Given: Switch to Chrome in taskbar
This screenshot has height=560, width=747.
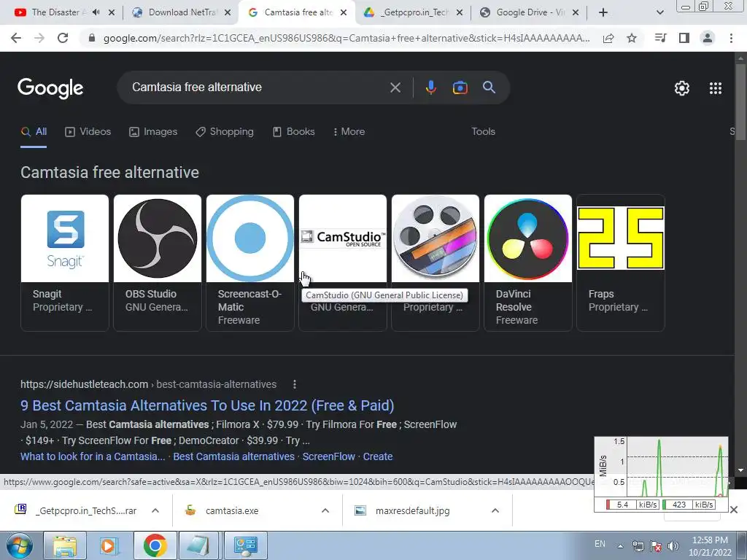Looking at the screenshot, I should [x=155, y=545].
